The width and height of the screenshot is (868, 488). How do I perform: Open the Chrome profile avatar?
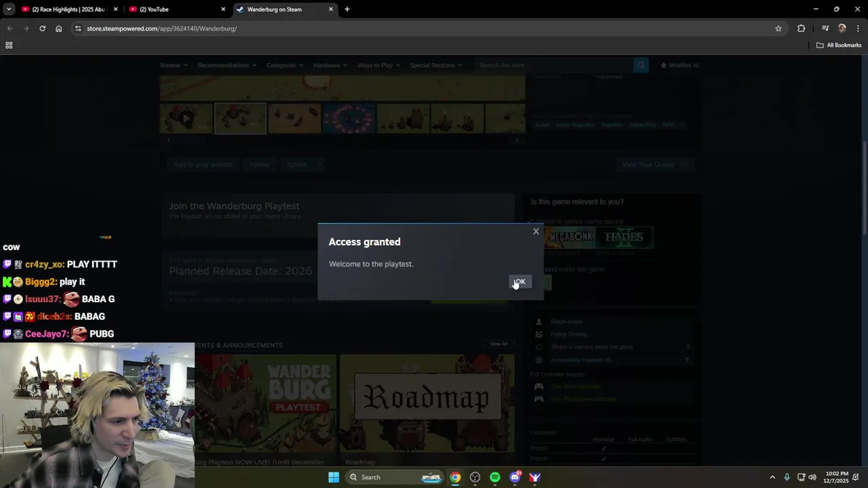[x=842, y=28]
